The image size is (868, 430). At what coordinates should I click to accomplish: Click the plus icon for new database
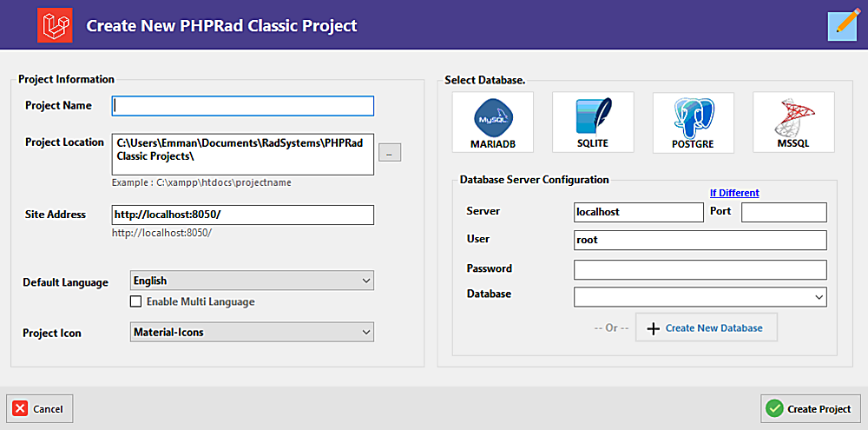click(654, 328)
